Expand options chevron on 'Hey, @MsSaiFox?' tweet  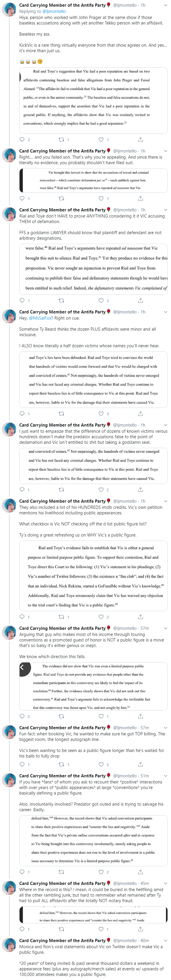(165, 312)
